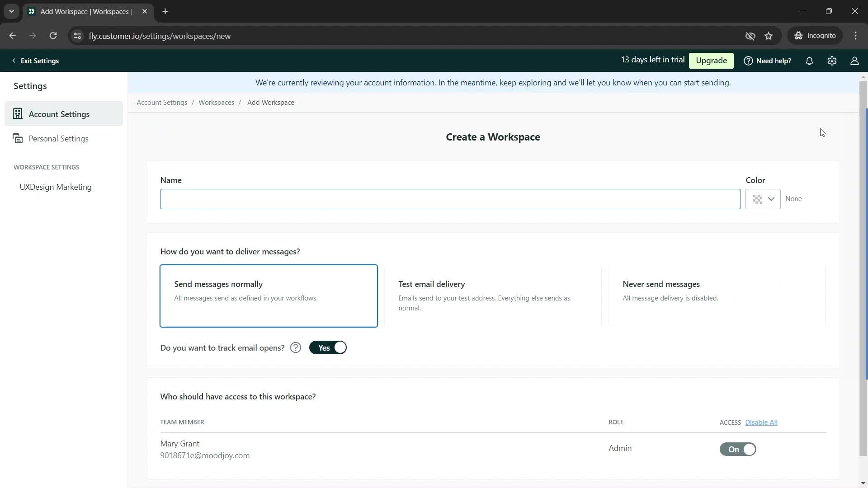Click the bookmark star icon in address bar
Screen dimensions: 868x488
pos(769,36)
